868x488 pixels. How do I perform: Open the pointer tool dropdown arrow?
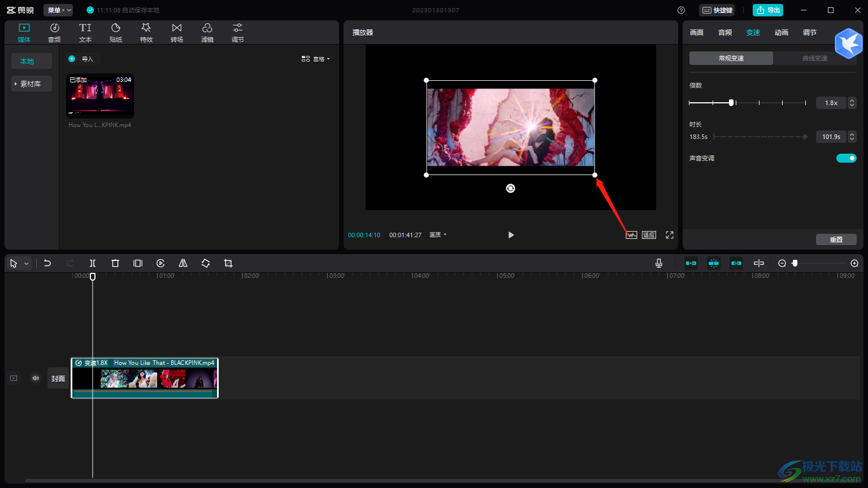pos(26,264)
